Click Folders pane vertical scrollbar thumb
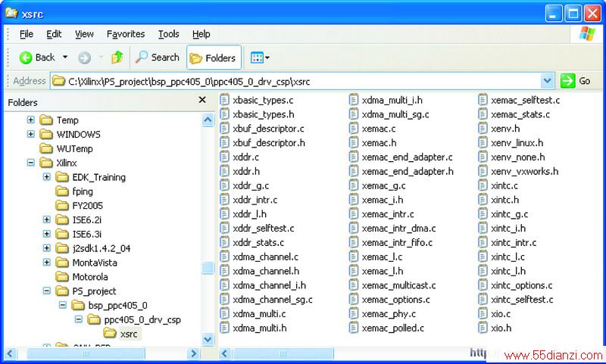 (x=208, y=268)
